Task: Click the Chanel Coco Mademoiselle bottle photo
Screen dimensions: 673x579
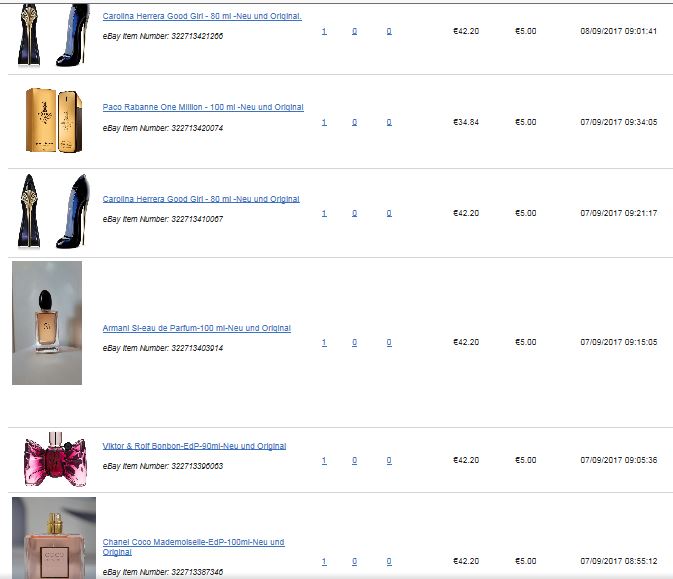Action: click(x=54, y=538)
